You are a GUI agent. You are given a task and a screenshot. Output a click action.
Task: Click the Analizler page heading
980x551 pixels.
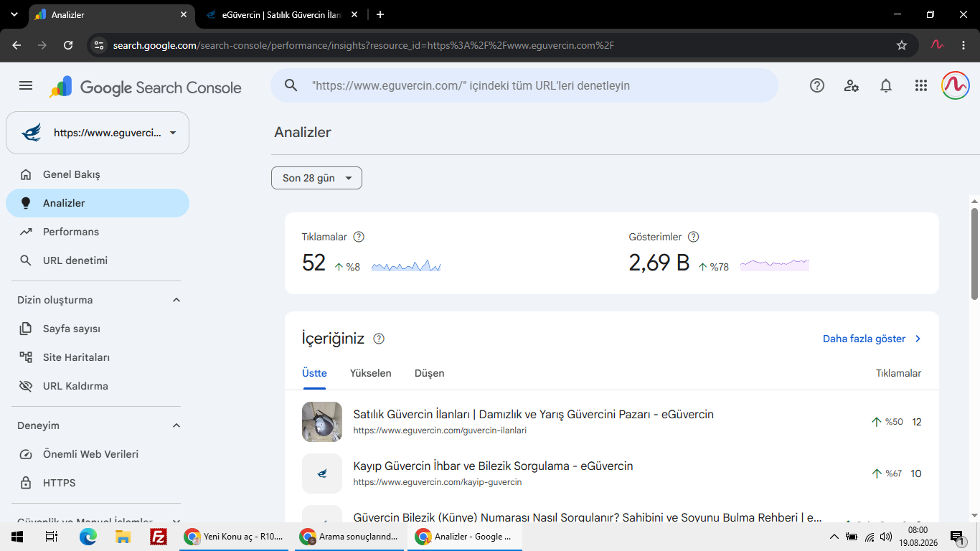(x=303, y=132)
